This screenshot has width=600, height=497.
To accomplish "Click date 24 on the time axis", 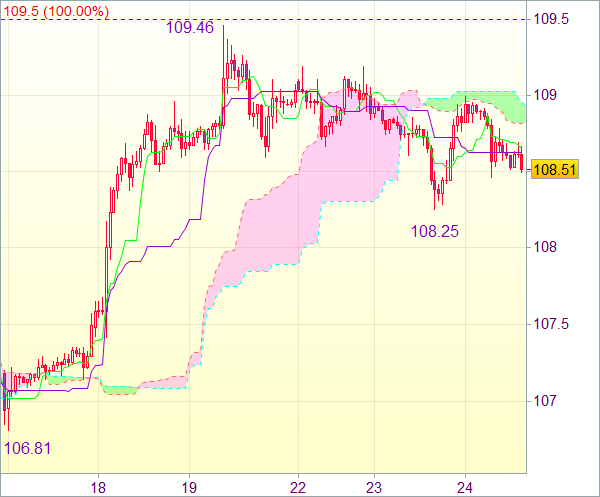I will [465, 488].
